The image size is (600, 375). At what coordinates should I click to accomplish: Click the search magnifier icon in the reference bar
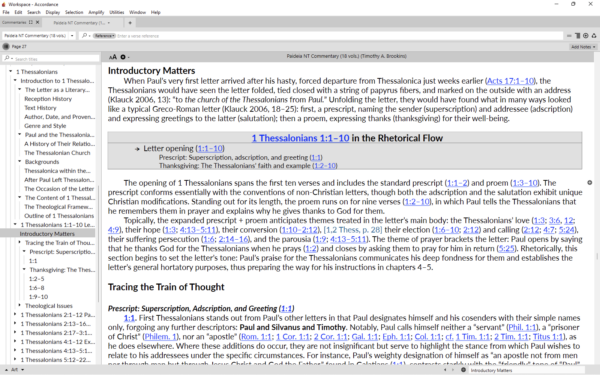tap(84, 36)
